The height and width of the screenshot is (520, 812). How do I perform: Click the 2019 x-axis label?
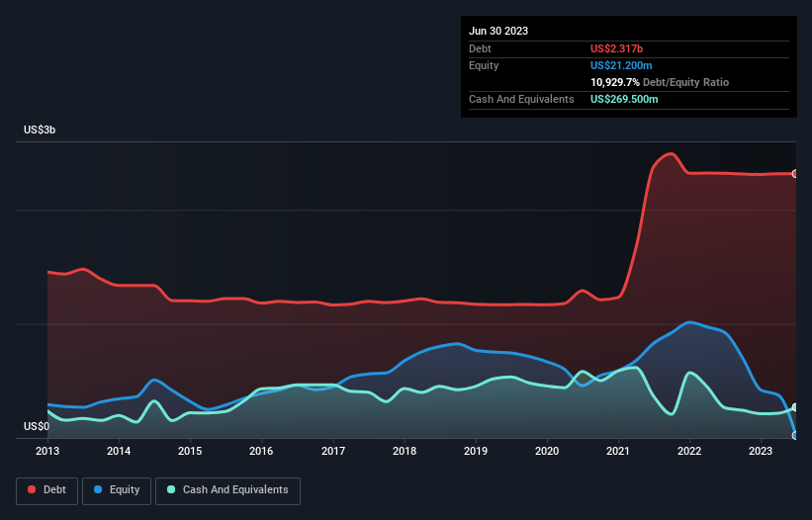pos(476,451)
